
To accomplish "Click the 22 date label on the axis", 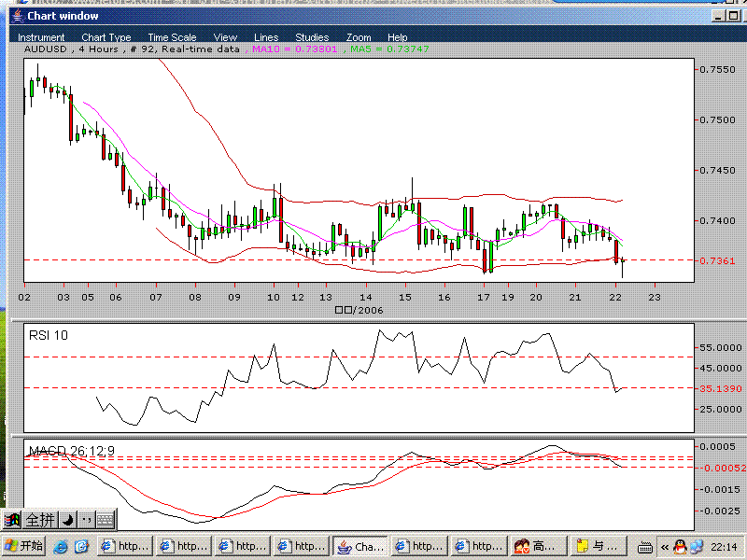I will click(x=615, y=297).
